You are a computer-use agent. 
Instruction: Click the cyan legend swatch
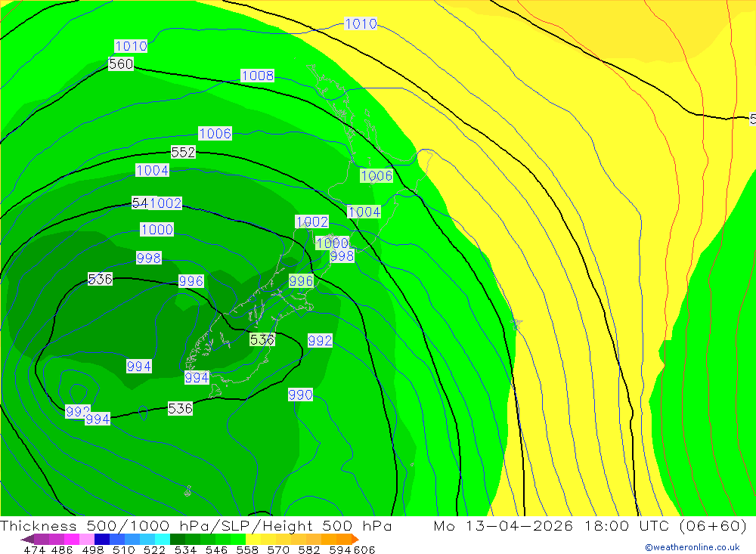click(163, 539)
